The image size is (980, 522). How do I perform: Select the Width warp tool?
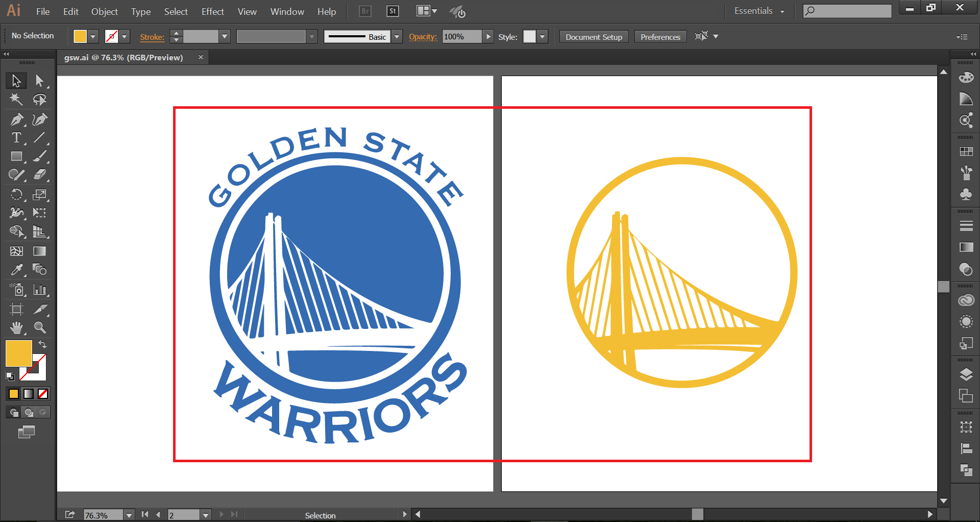[16, 212]
